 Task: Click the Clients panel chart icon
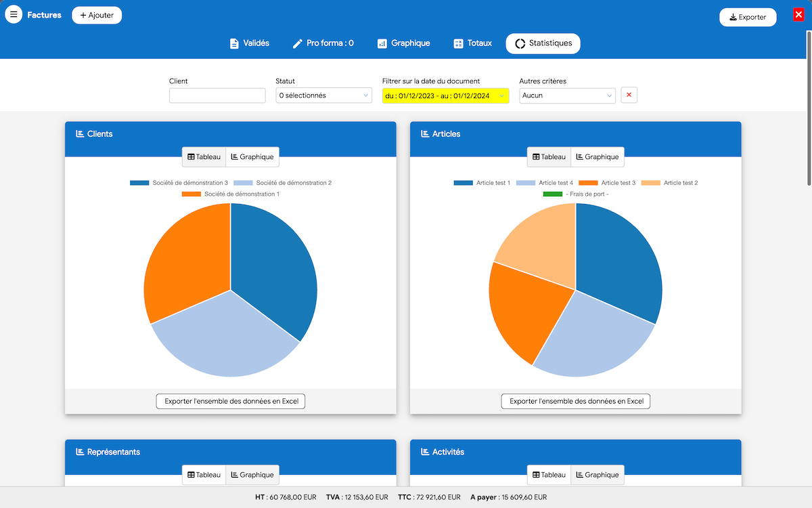[x=80, y=134]
